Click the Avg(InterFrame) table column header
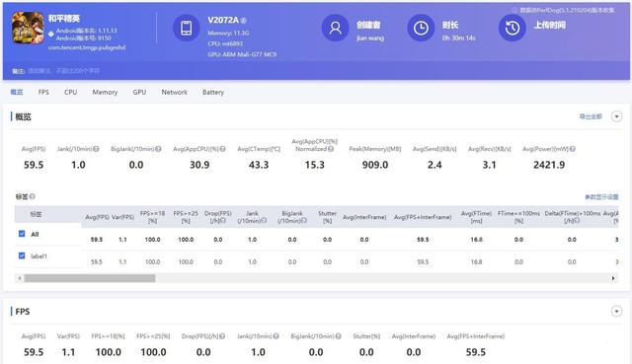Screen dimensions: 632x364 tap(364, 217)
